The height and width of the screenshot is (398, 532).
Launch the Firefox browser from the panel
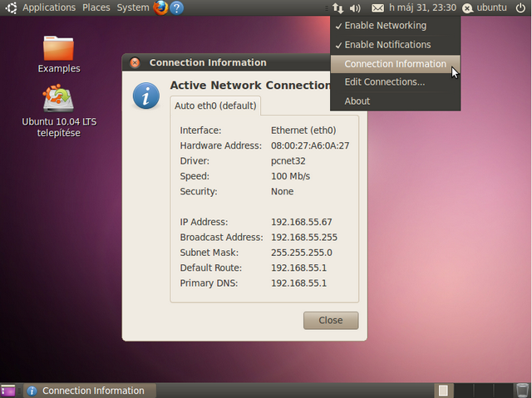tap(160, 7)
